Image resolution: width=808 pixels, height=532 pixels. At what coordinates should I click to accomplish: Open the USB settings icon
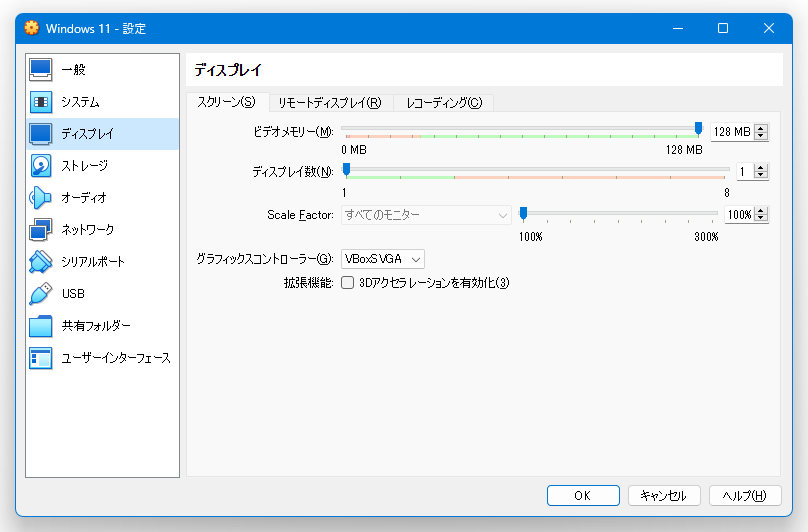pos(41,294)
